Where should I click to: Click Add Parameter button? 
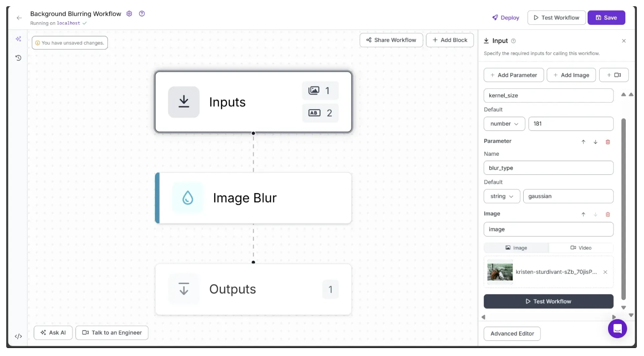pyautogui.click(x=513, y=75)
